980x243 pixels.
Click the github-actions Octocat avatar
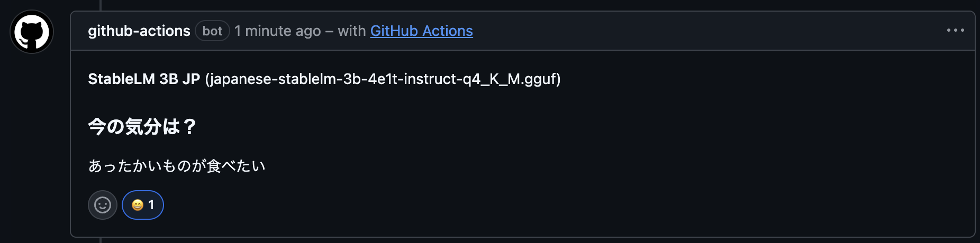pyautogui.click(x=32, y=32)
